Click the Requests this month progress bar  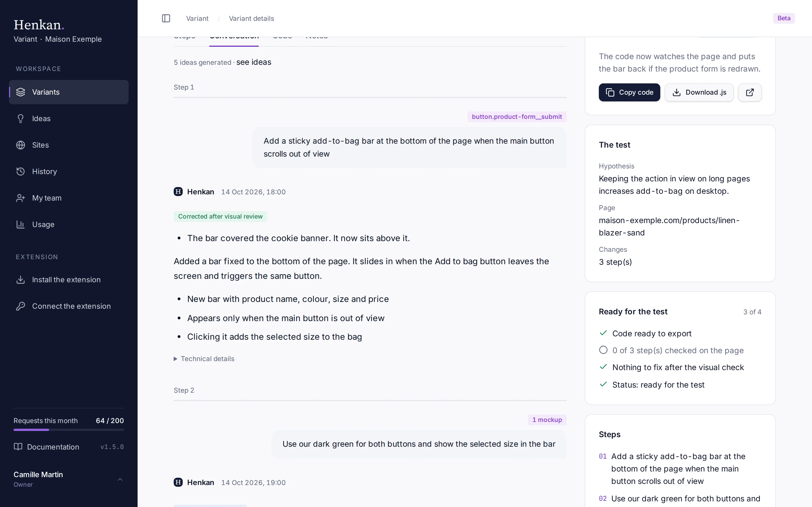tap(69, 430)
